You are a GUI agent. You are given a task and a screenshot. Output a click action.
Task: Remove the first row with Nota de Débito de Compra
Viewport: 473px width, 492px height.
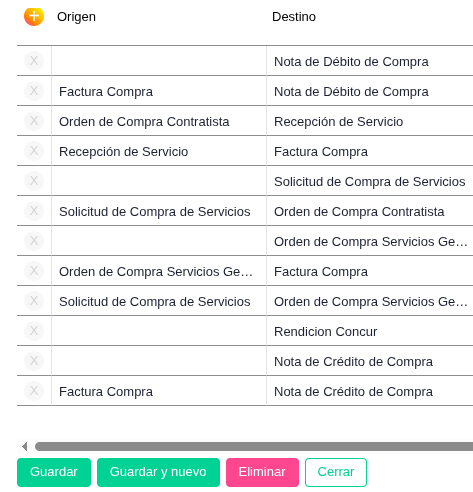pyautogui.click(x=34, y=61)
